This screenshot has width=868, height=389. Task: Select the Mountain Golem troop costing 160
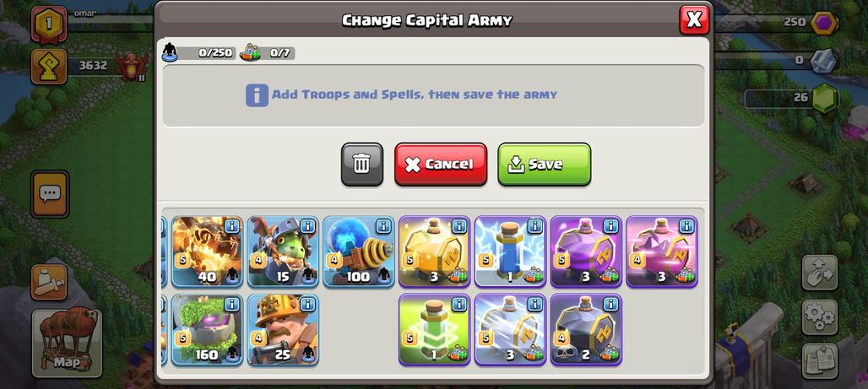pos(207,330)
